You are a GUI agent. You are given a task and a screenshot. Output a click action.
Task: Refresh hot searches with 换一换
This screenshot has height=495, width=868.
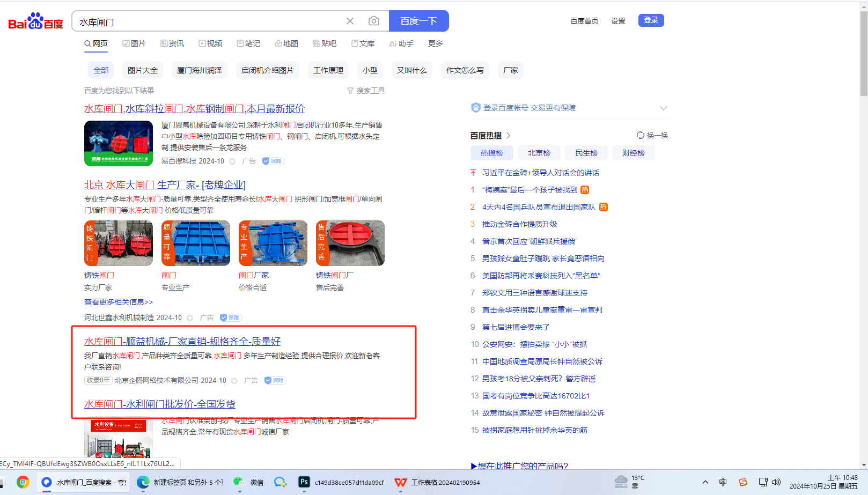[x=652, y=135]
